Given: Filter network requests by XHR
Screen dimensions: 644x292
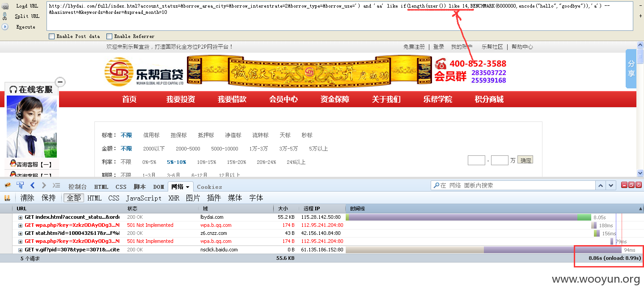Looking at the screenshot, I should click(x=174, y=198).
